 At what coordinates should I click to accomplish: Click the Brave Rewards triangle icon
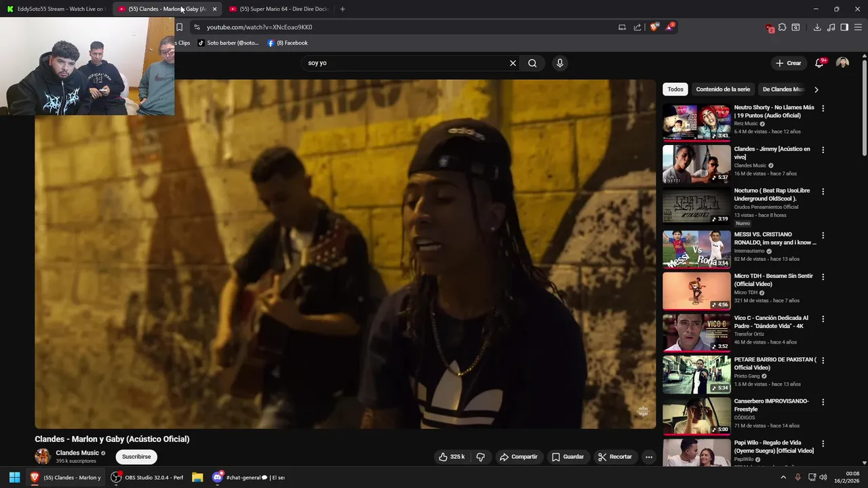(x=670, y=27)
